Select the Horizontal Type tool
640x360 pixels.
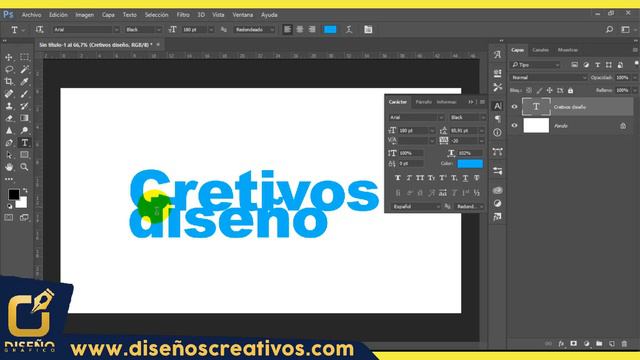pos(24,143)
